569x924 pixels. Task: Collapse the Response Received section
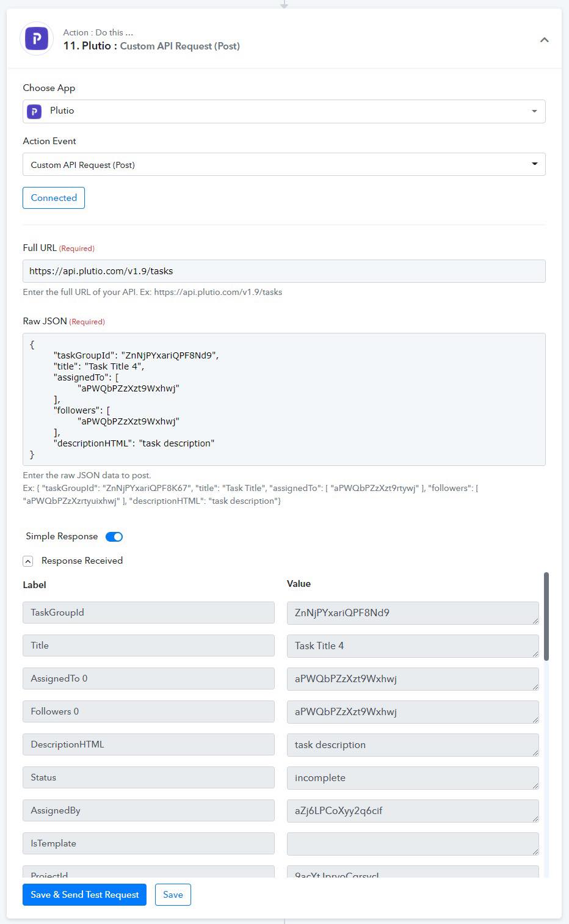pyautogui.click(x=28, y=561)
